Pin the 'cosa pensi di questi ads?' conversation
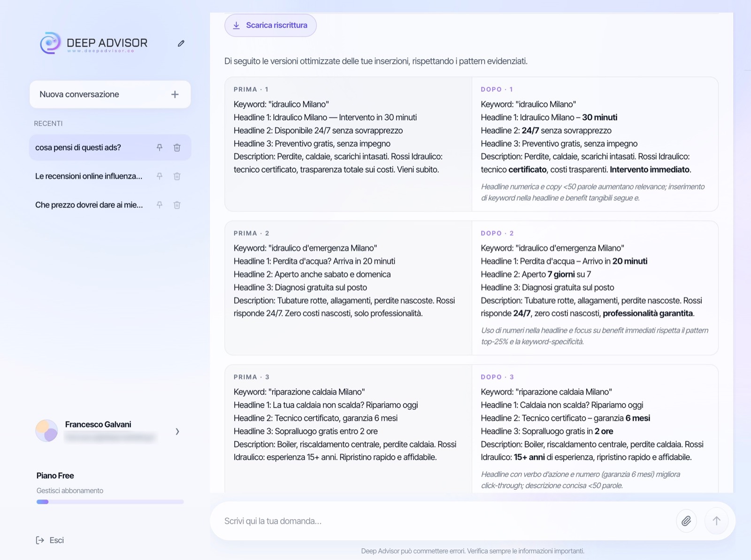 160,147
